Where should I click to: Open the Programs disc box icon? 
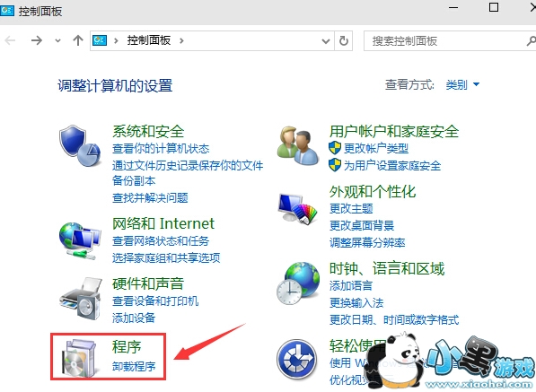(x=79, y=358)
